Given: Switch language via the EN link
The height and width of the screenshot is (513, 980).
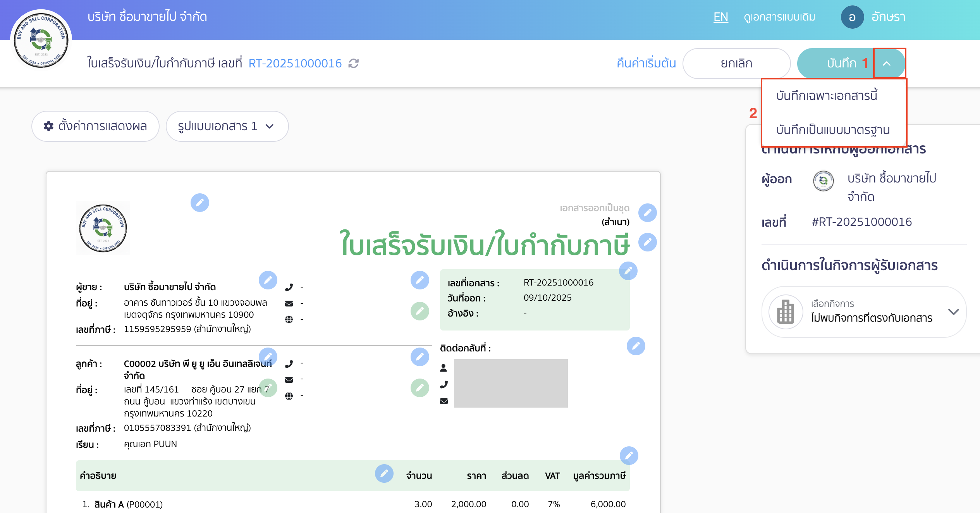Looking at the screenshot, I should (x=720, y=17).
